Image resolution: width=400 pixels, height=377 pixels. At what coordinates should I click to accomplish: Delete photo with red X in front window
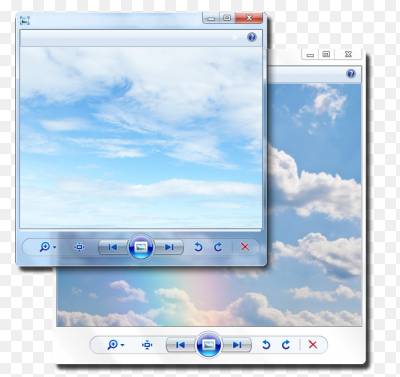pyautogui.click(x=245, y=247)
